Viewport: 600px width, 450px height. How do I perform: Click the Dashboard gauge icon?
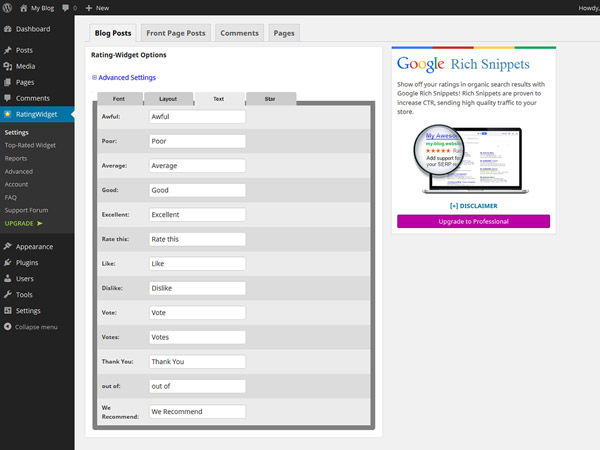pos(8,29)
